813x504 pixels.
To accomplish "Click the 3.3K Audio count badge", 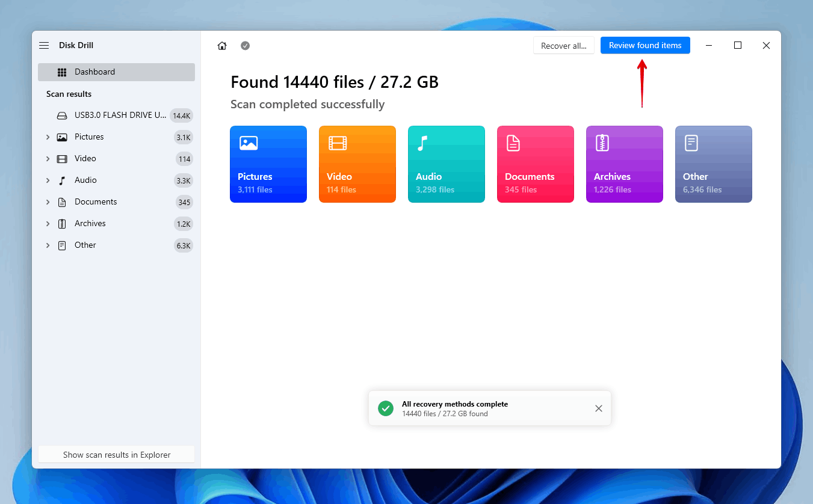I will click(x=184, y=181).
